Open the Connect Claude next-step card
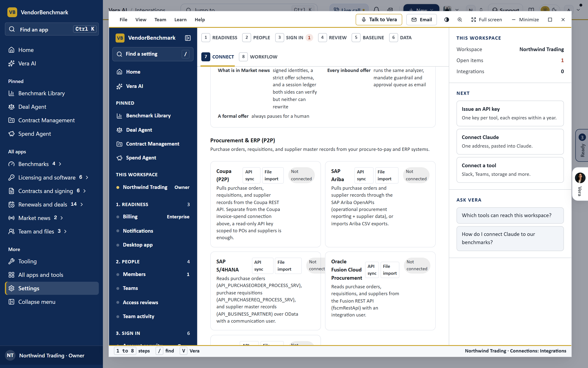Viewport: 588px width, 368px height. tap(510, 142)
